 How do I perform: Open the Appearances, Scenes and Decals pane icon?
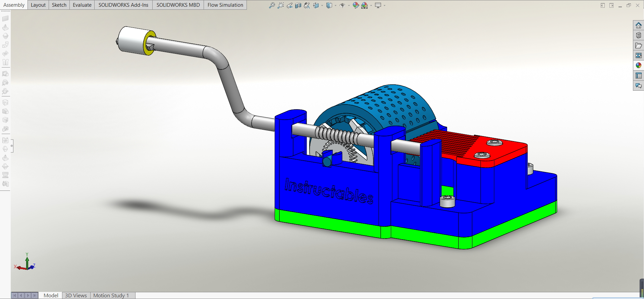tap(638, 66)
